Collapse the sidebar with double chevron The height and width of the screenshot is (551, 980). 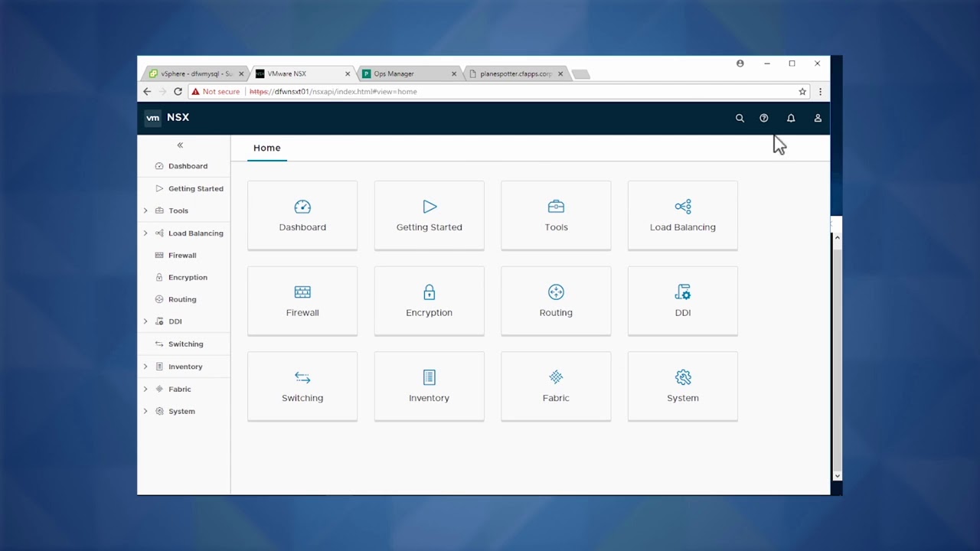click(180, 145)
